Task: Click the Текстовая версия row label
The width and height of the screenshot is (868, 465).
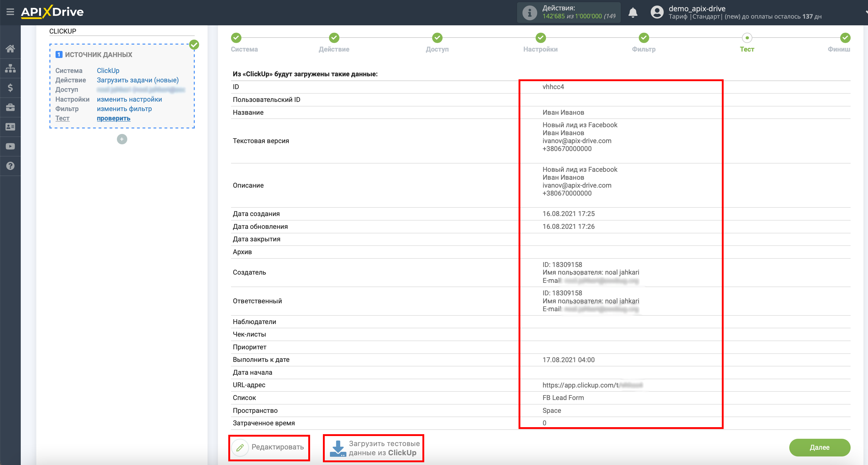Action: tap(261, 141)
